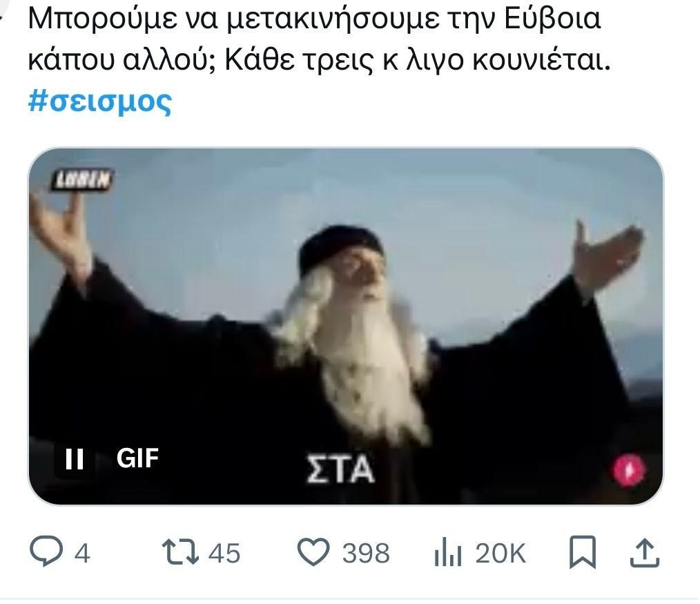This screenshot has height=604, width=700.
Task: Open the reply speech bubble icon
Action: point(46,552)
